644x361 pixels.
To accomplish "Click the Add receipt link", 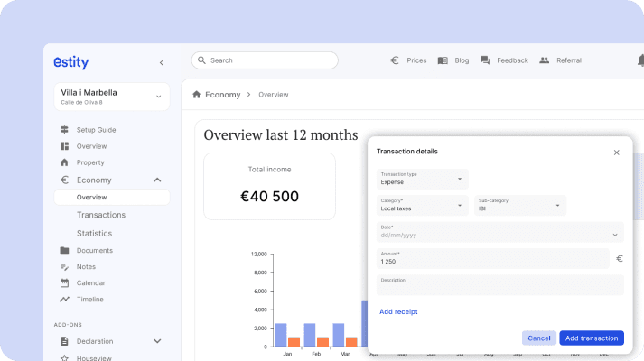I will (398, 311).
